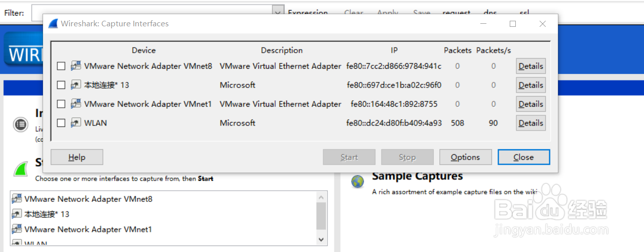Tick the 本地连接* 13 checkbox
Screen dimensions: 644x252
click(61, 85)
